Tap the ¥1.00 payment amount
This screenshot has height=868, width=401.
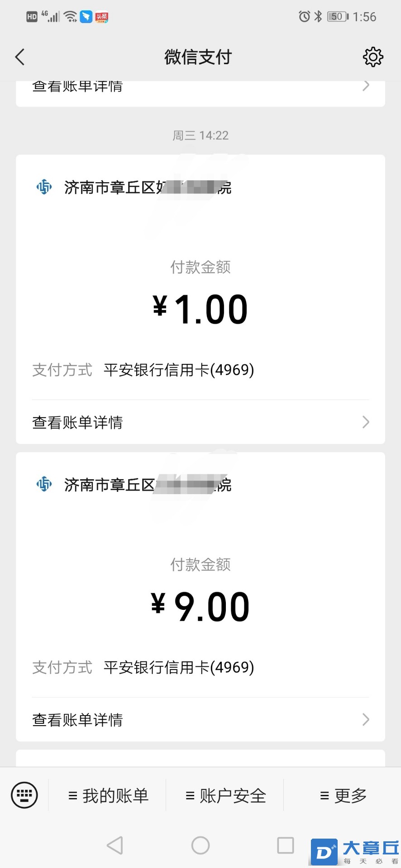(200, 310)
